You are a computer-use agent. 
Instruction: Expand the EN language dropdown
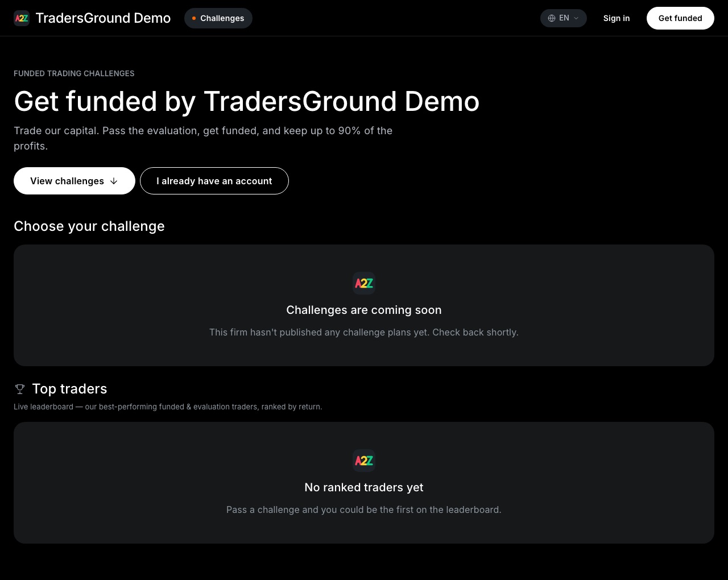tap(564, 18)
